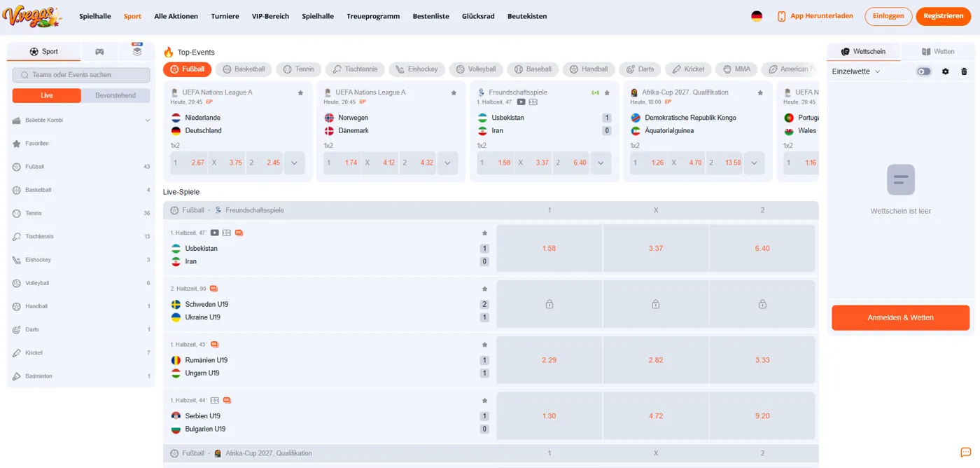Toggle the bet slip switch on

924,71
